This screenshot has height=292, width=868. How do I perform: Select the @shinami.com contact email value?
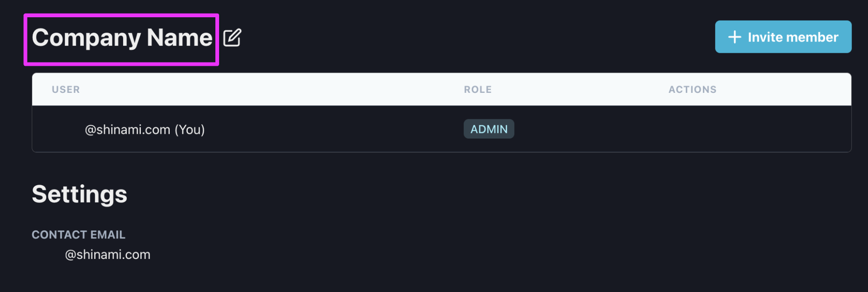point(108,255)
